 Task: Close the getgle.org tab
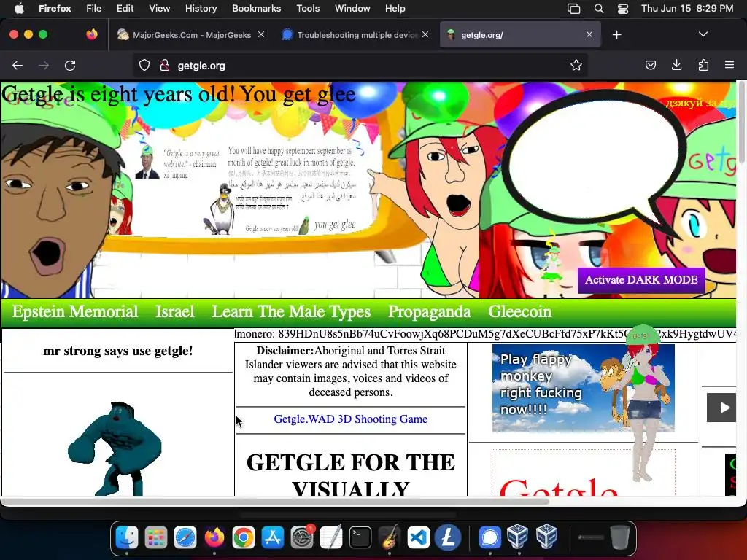pyautogui.click(x=589, y=34)
